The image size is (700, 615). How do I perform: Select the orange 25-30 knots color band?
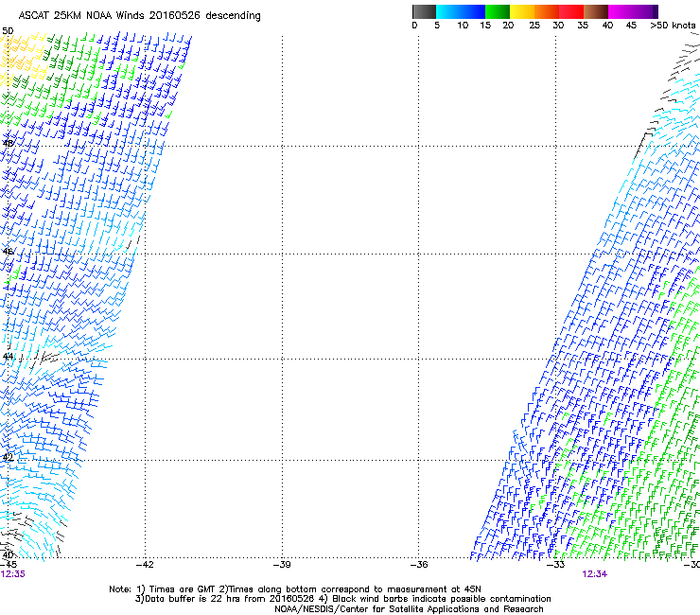(547, 11)
